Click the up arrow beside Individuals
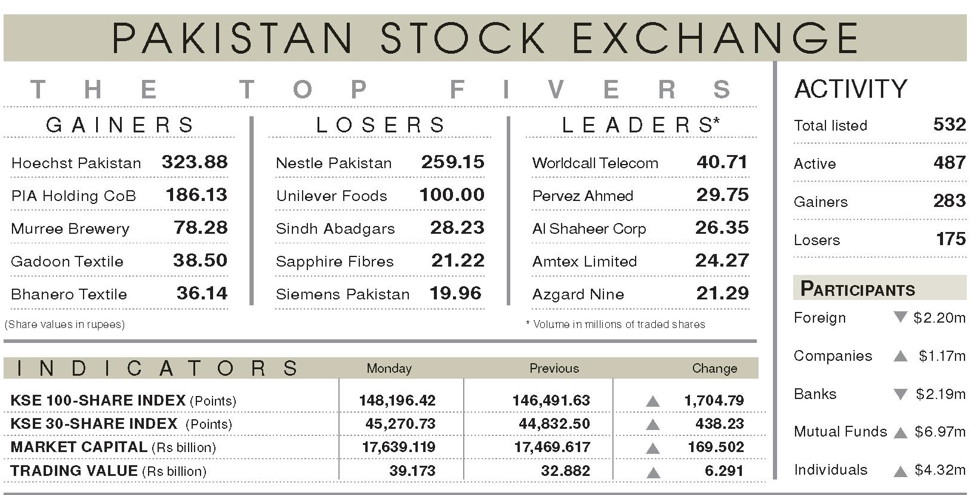 [900, 471]
